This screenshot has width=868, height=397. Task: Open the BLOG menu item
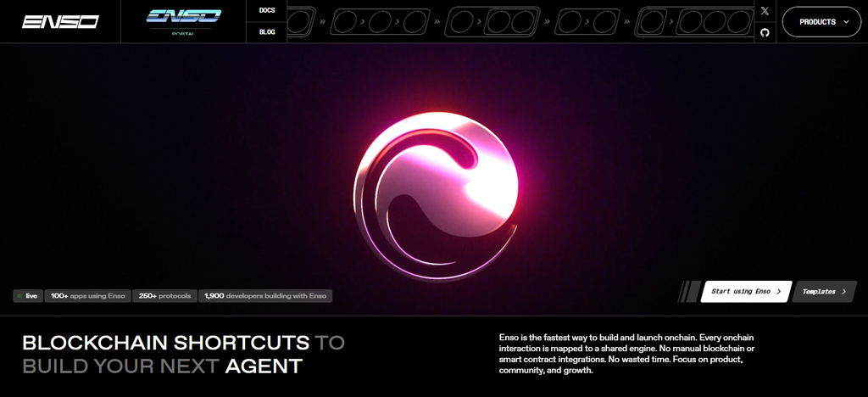(x=267, y=32)
